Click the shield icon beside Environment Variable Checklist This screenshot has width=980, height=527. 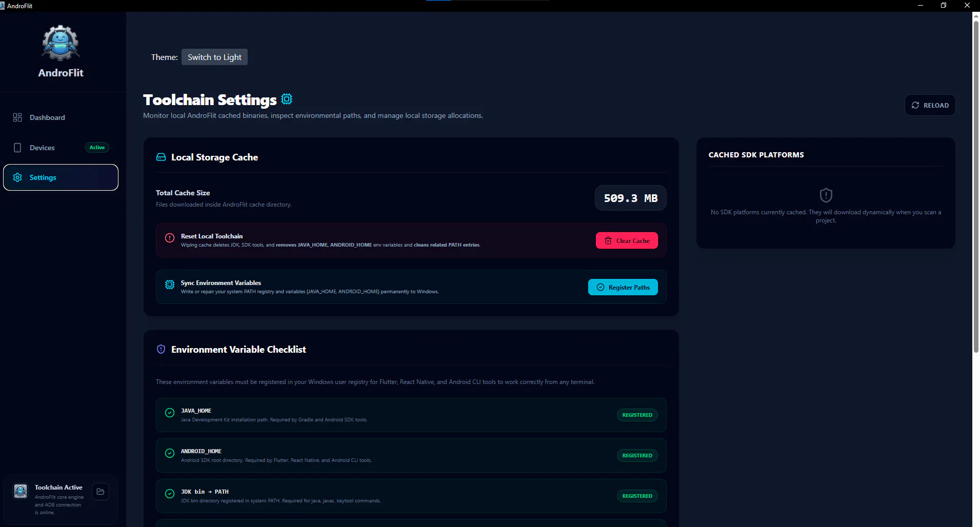pos(161,349)
